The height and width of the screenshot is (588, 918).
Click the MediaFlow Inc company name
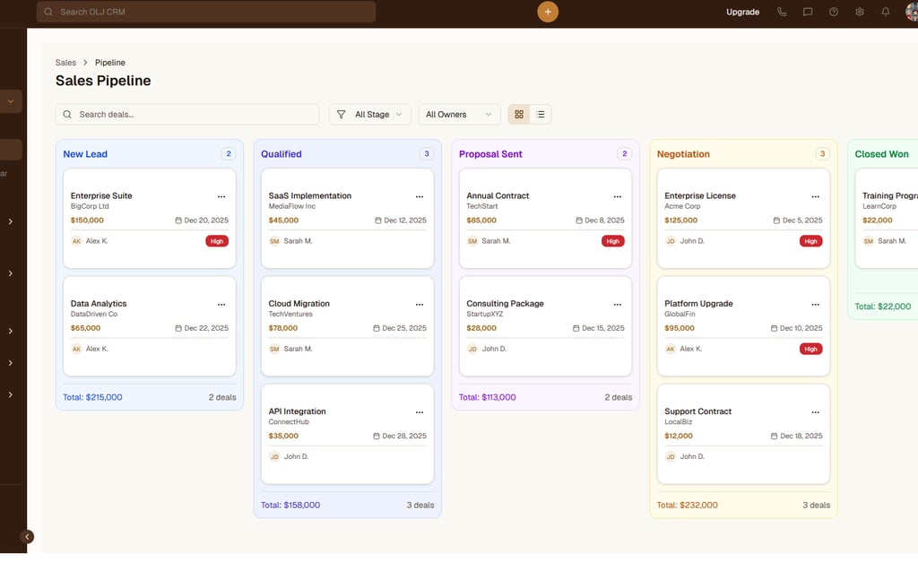[291, 206]
